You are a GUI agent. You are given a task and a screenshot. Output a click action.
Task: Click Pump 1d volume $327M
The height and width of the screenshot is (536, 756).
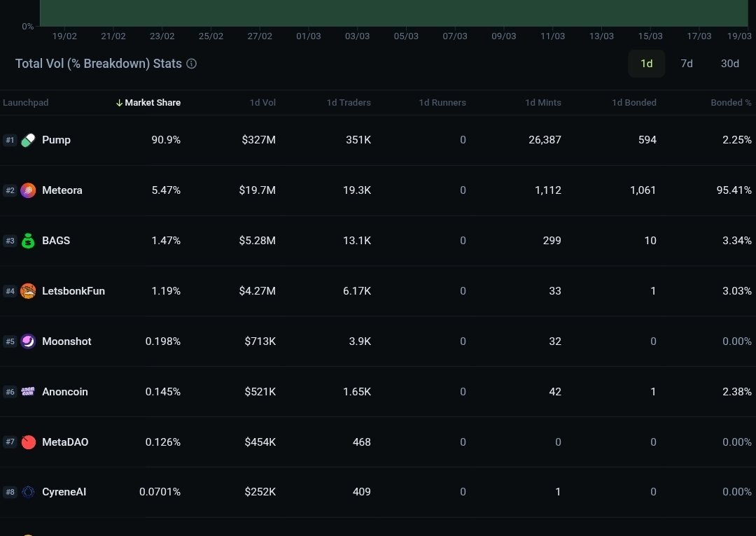tap(259, 140)
